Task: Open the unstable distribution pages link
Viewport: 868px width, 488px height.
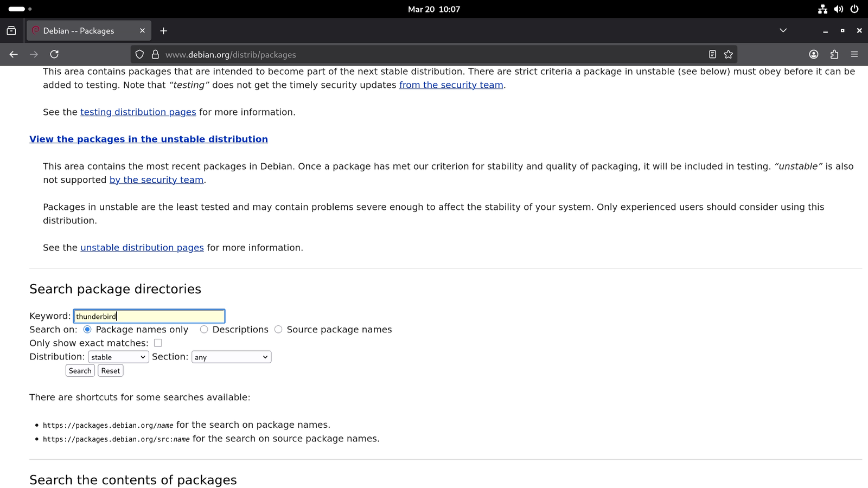Action: pos(142,248)
